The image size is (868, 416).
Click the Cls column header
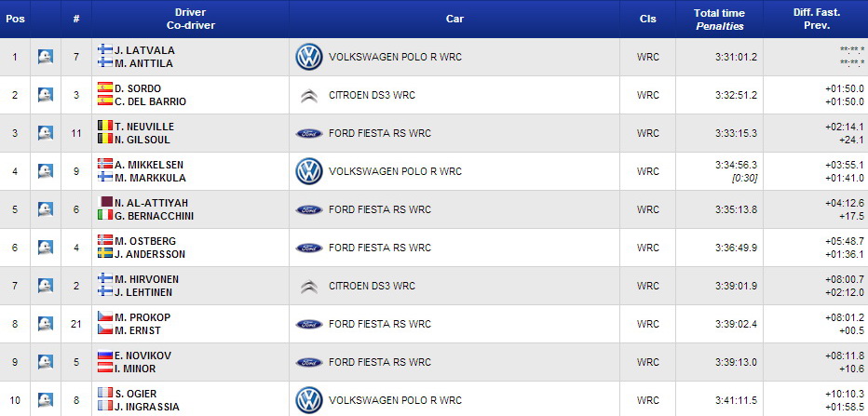(x=647, y=19)
